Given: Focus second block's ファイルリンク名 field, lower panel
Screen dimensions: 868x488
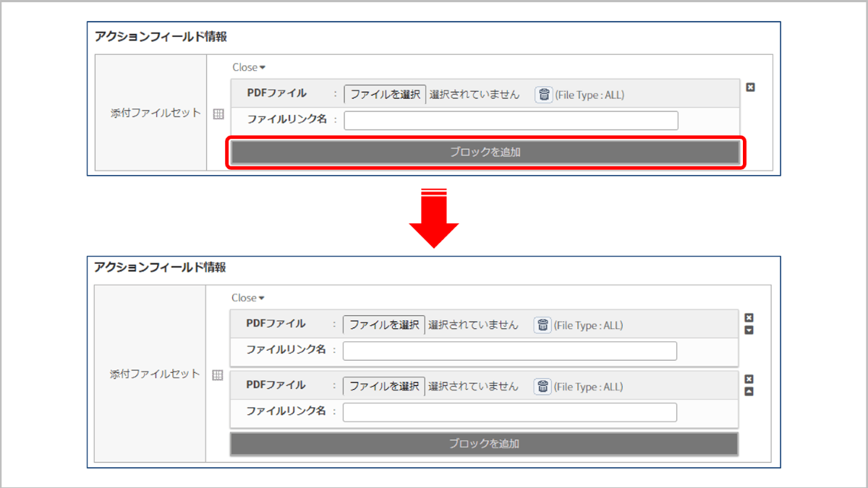Looking at the screenshot, I should pyautogui.click(x=509, y=412).
